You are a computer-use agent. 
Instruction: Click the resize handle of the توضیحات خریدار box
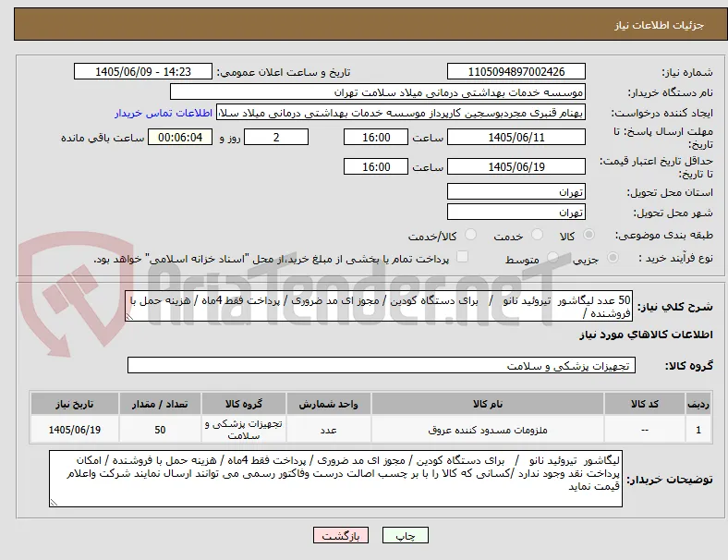click(x=54, y=503)
